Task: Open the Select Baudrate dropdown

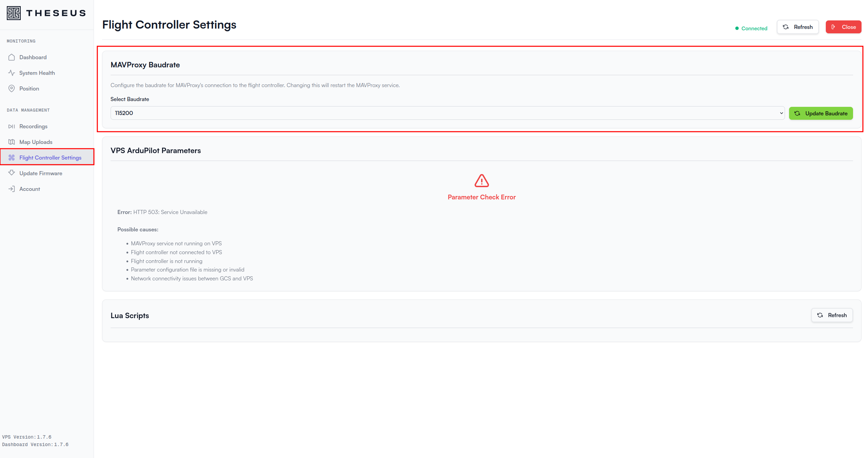Action: coord(447,113)
